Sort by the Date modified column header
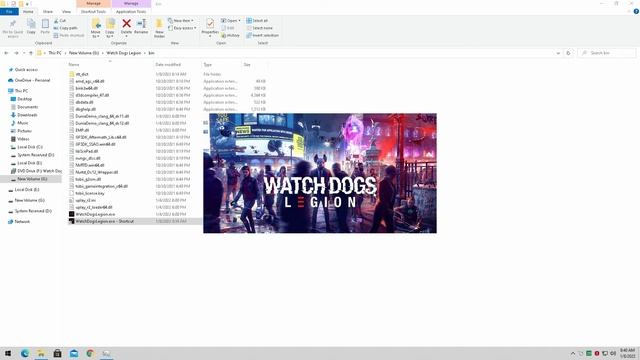The width and height of the screenshot is (640, 360). [x=177, y=64]
